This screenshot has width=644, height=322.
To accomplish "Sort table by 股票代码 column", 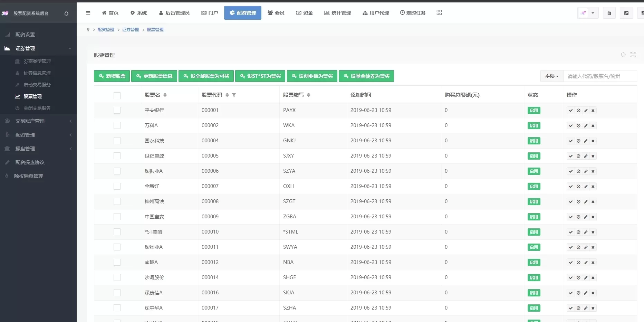I will pos(227,95).
